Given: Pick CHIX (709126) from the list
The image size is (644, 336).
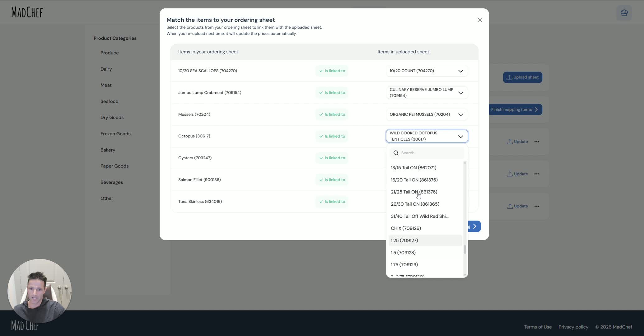Looking at the screenshot, I should click(x=425, y=228).
